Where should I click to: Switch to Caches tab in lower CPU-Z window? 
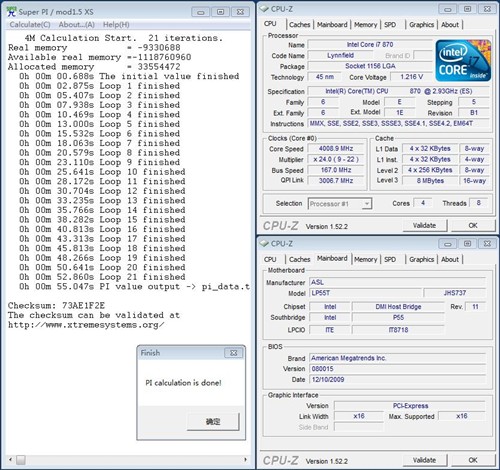(x=300, y=259)
